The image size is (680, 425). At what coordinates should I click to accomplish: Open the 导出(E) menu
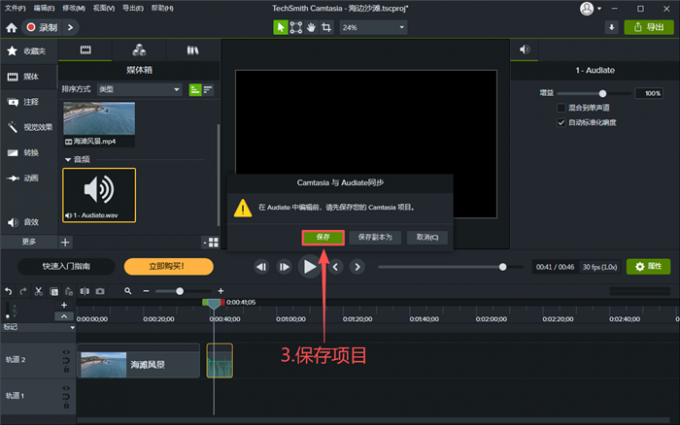[x=133, y=8]
